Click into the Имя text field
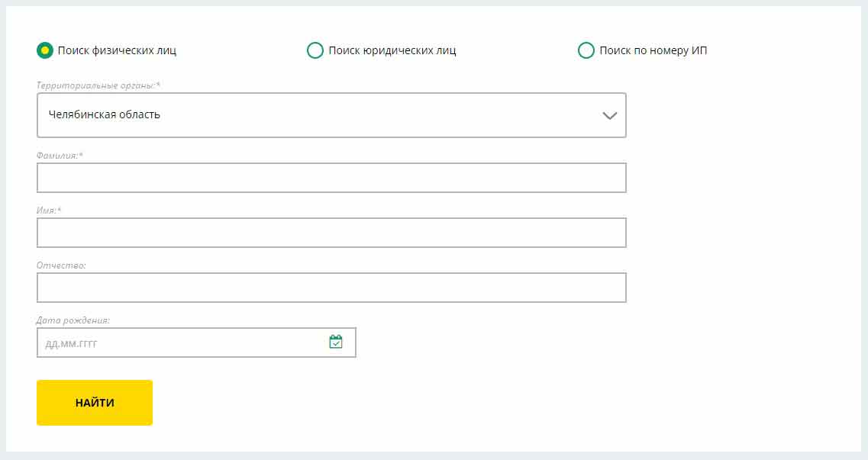This screenshot has width=868, height=460. pos(331,233)
